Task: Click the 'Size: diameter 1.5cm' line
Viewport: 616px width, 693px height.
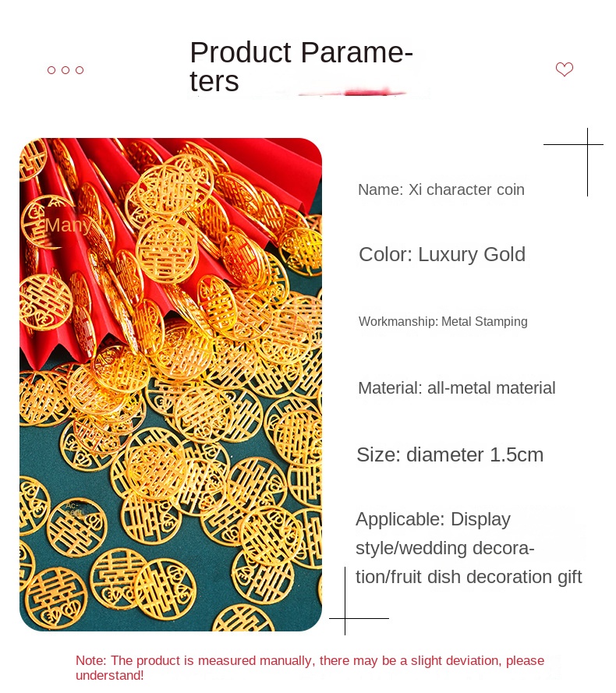Action: [450, 454]
